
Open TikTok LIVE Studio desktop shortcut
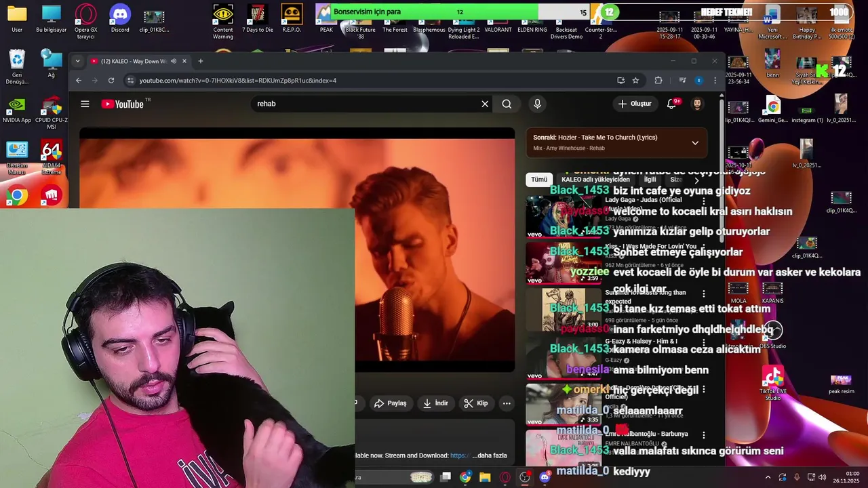point(772,382)
